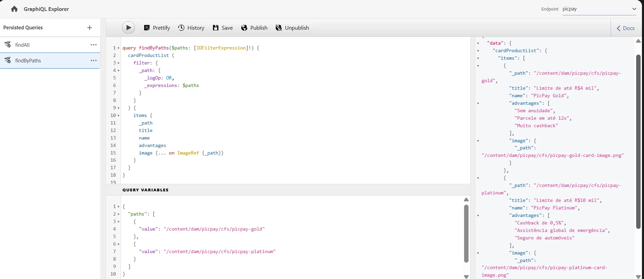Viewport: 644px width, 279px height.
Task: Add a new persisted query
Action: coord(90,28)
